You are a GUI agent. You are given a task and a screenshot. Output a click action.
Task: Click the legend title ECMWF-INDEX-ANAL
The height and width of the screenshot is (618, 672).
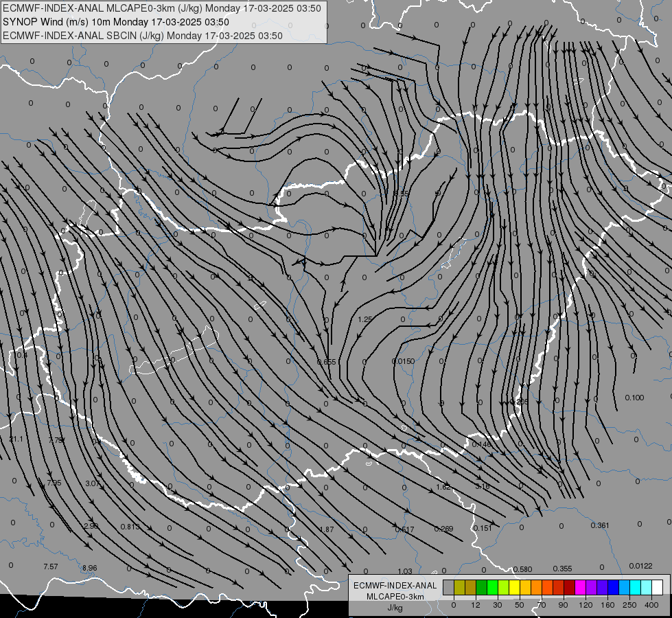tap(395, 586)
